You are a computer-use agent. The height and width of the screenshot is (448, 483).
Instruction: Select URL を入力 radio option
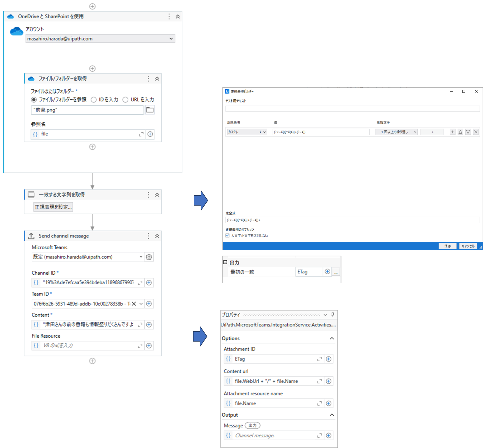[x=125, y=100]
